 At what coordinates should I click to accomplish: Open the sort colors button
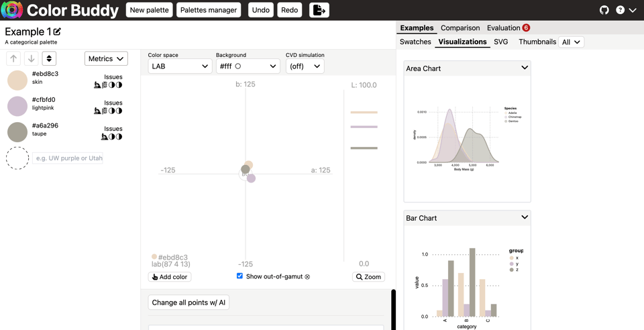tap(49, 59)
